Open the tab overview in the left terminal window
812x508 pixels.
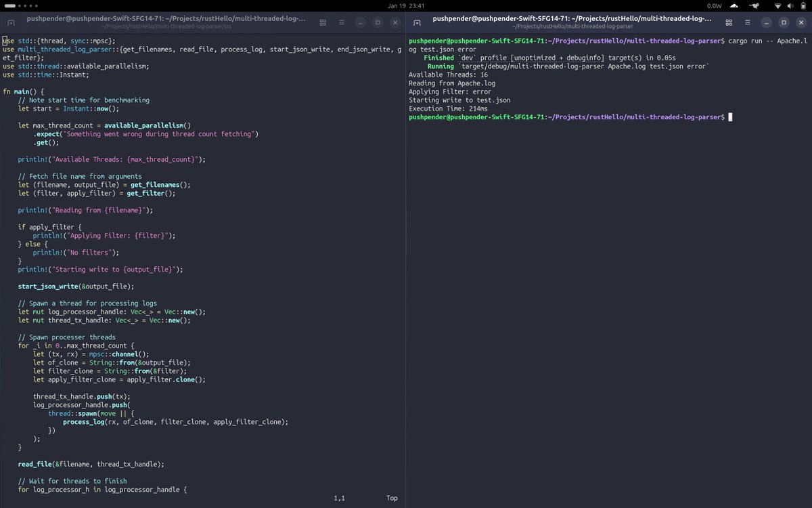pyautogui.click(x=323, y=22)
